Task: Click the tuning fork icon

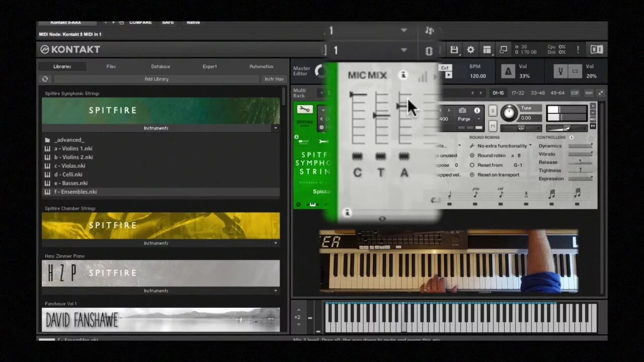Action: point(560,71)
